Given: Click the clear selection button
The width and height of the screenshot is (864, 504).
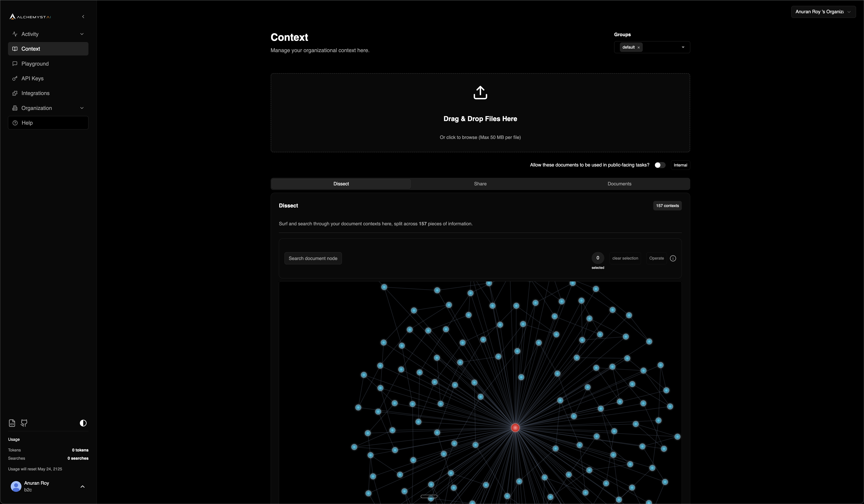Looking at the screenshot, I should click(625, 258).
